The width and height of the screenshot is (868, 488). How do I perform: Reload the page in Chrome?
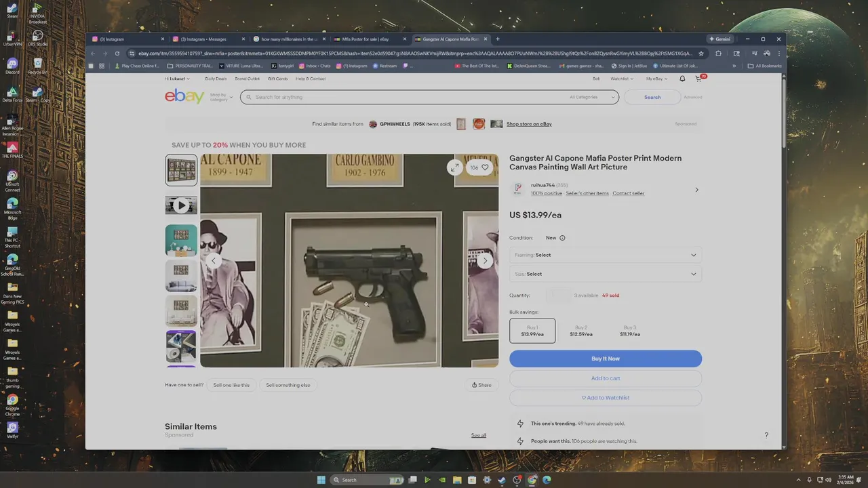(x=117, y=54)
